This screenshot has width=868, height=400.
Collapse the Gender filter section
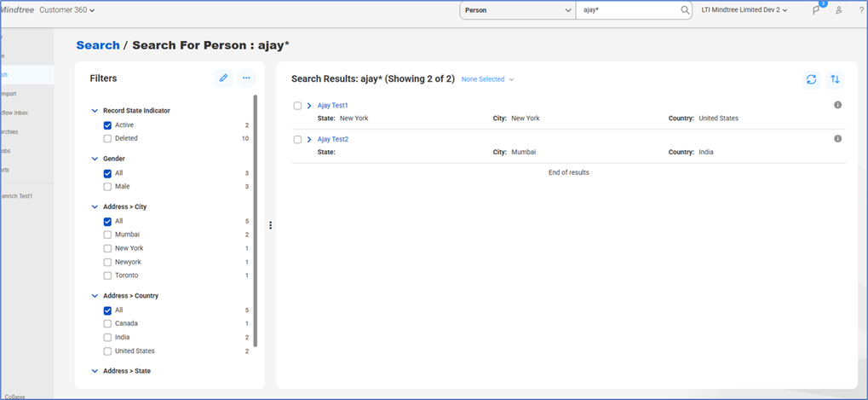(x=95, y=159)
